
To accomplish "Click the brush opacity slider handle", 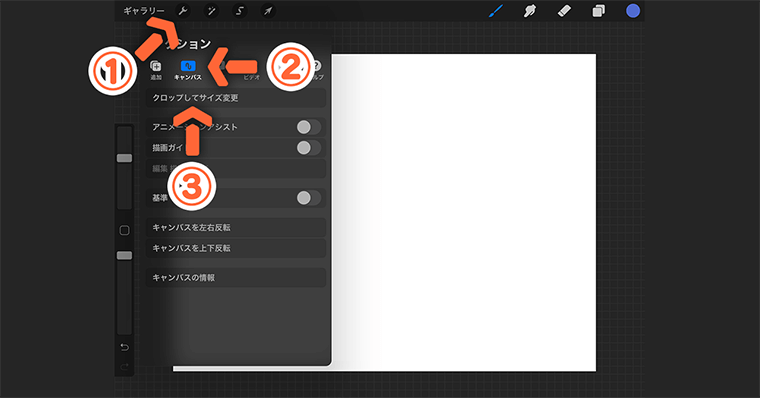I will [x=125, y=255].
